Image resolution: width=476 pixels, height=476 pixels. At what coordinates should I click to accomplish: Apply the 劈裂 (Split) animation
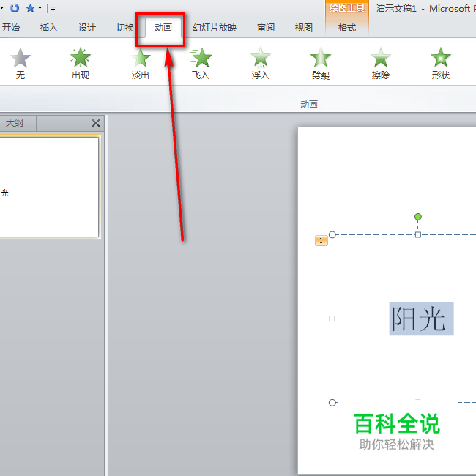pos(321,64)
